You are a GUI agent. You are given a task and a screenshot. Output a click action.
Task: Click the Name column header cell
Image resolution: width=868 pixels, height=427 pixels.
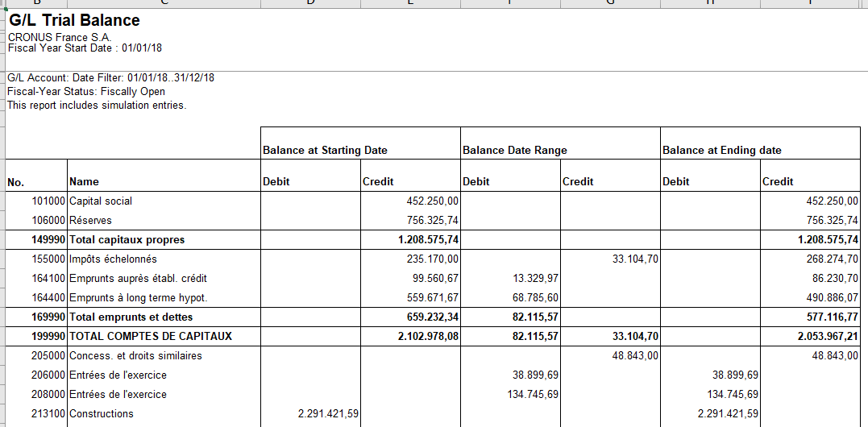pyautogui.click(x=85, y=182)
